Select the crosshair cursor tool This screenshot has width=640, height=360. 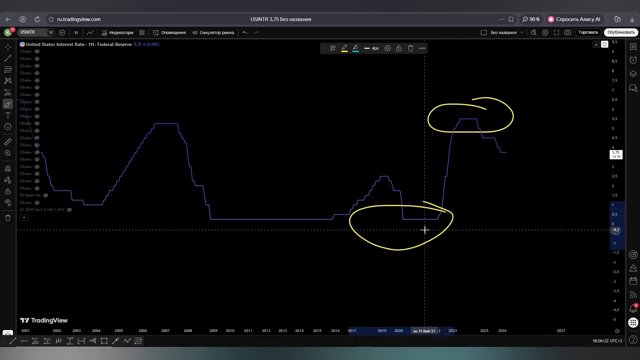click(x=8, y=47)
